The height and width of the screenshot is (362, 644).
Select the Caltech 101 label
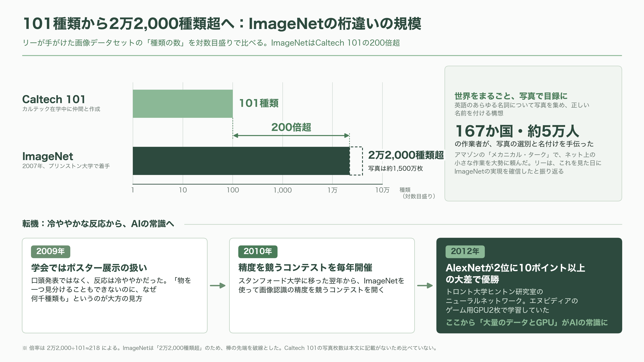point(54,99)
